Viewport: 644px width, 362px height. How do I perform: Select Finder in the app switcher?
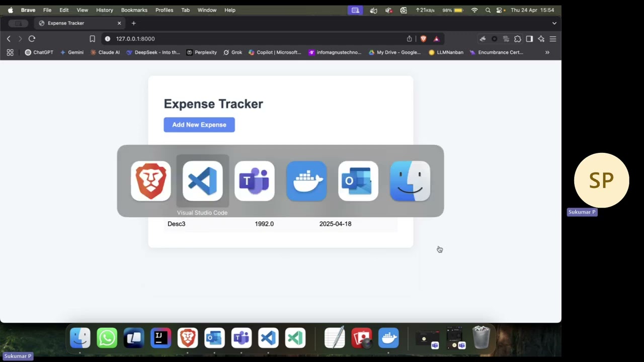point(410,181)
